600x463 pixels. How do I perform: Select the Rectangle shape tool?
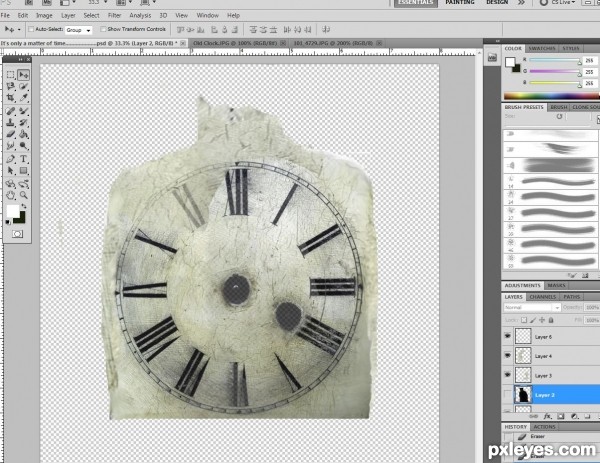point(23,170)
